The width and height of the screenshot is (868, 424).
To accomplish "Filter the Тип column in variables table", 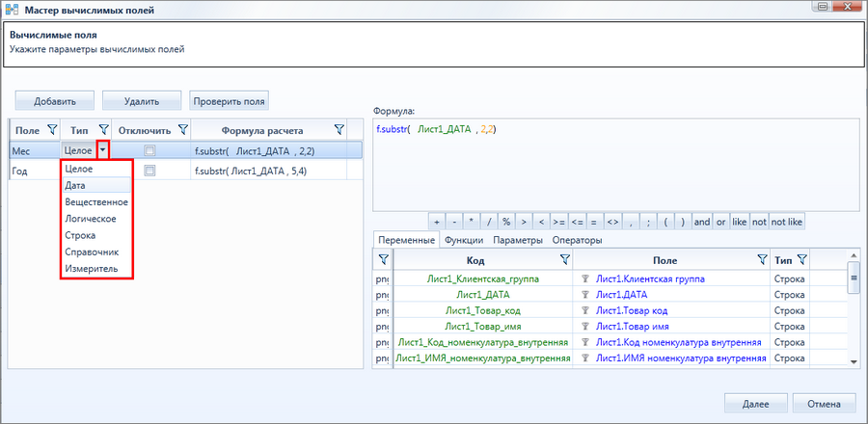I will click(x=801, y=260).
